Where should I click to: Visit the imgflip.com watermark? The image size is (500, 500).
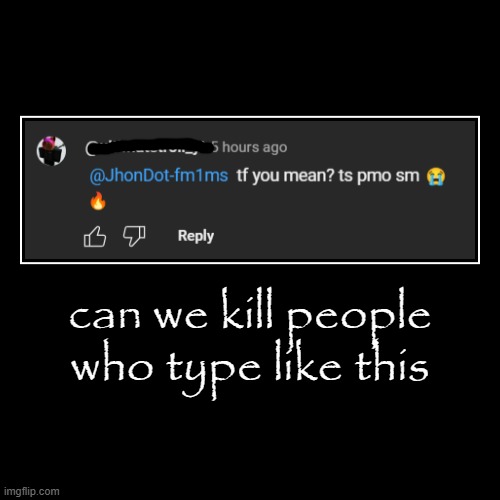[32, 491]
